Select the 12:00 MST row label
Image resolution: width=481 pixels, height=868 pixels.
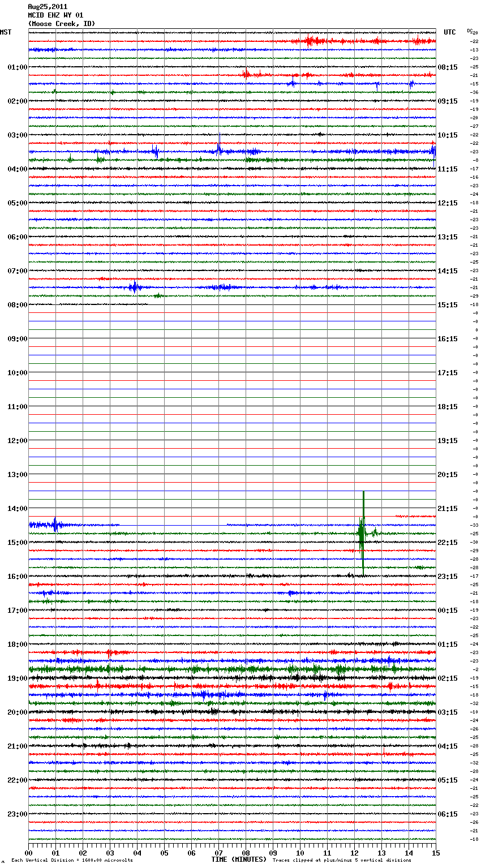(18, 441)
